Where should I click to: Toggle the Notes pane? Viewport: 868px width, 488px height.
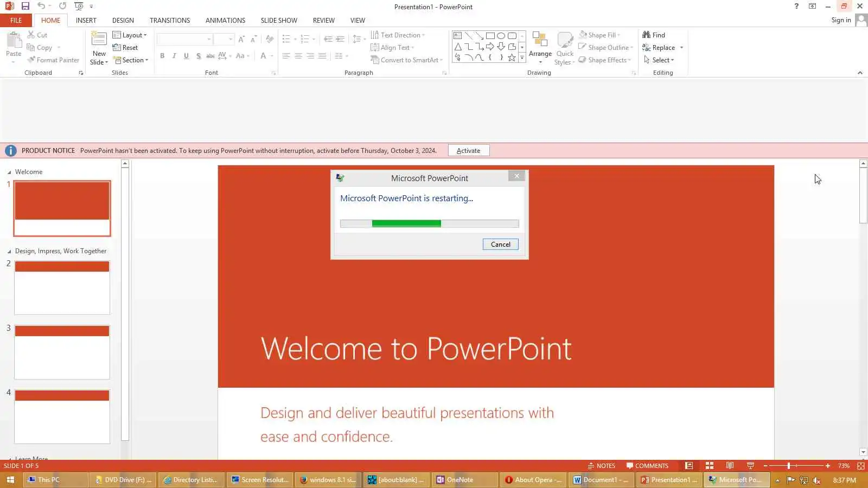(x=602, y=466)
